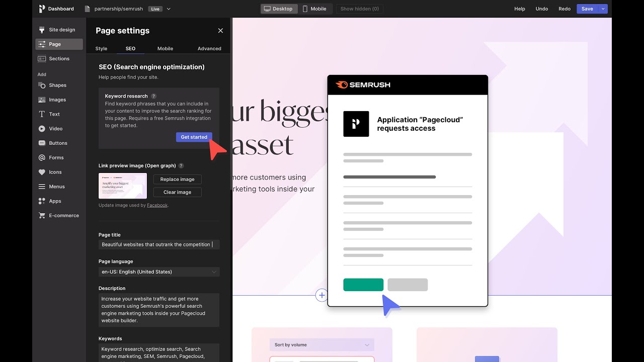This screenshot has width=644, height=362.
Task: Open the Save options arrow
Action: point(603,9)
